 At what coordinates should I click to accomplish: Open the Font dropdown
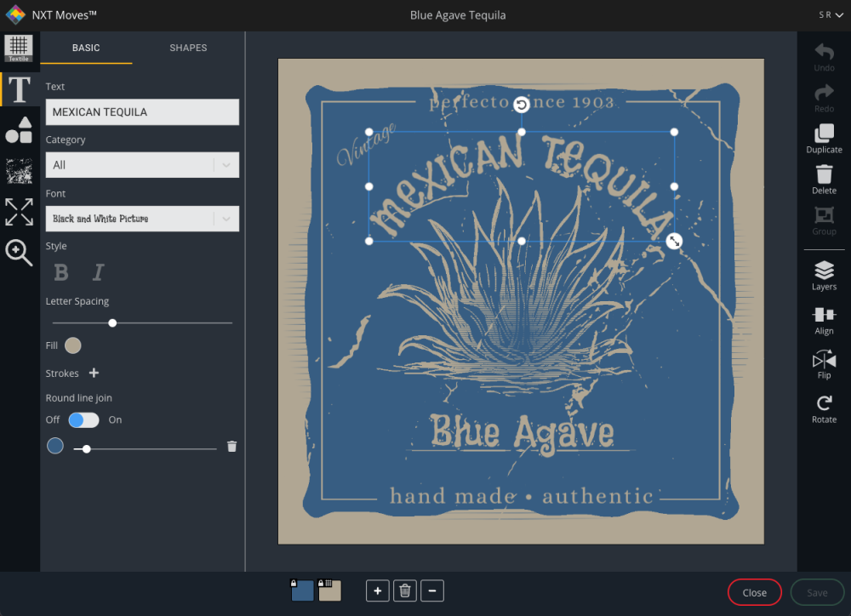pyautogui.click(x=142, y=219)
